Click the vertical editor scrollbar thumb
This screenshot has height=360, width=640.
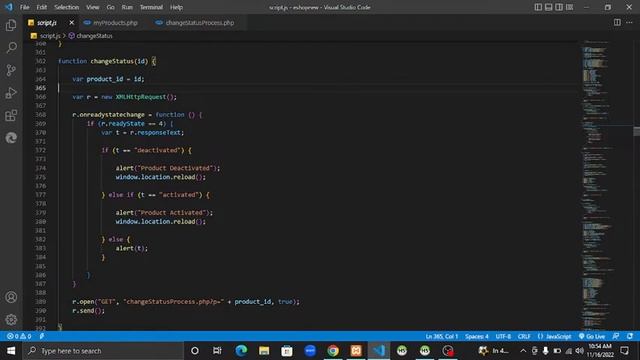coord(636,131)
